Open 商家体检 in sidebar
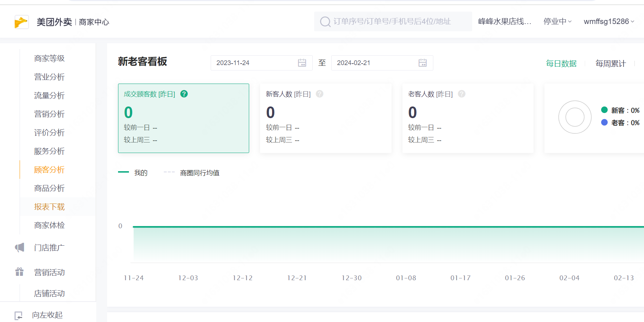 49,225
